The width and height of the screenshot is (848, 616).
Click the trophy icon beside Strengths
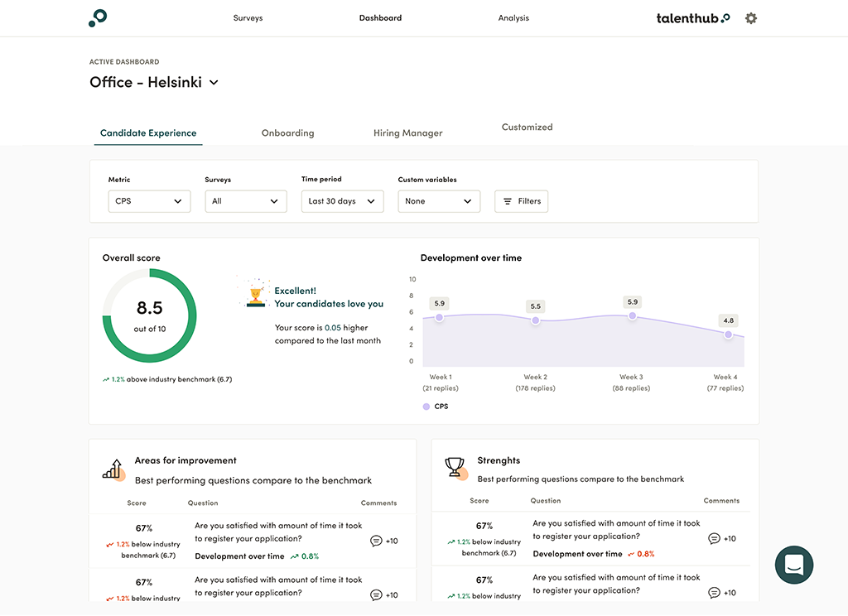pos(455,468)
